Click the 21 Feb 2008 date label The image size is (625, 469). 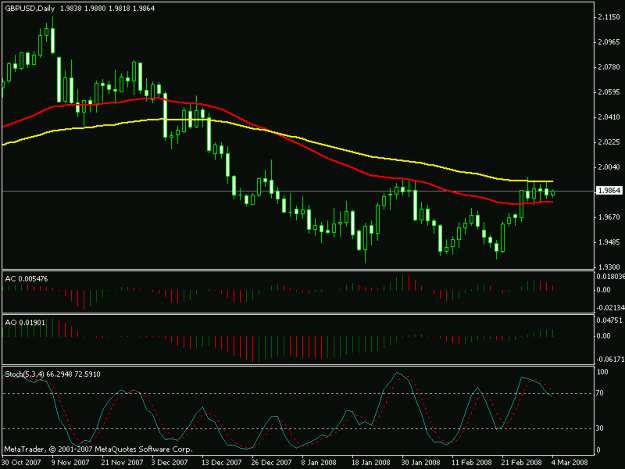(x=521, y=462)
